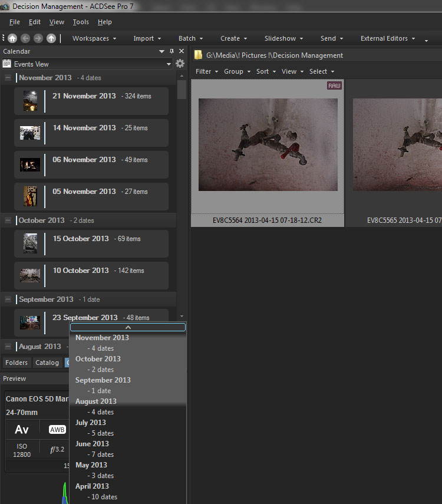
Task: Collapse the October 2013 group
Action: pos(8,220)
